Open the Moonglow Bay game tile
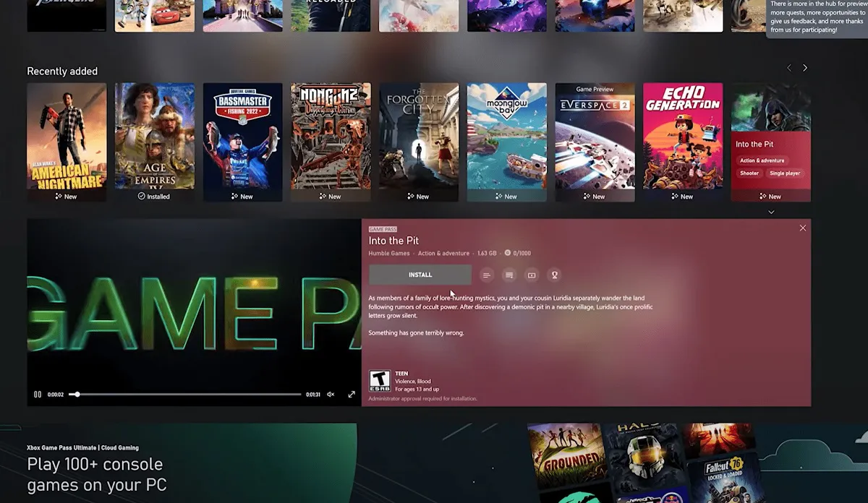Screen dimensions: 868x503 pyautogui.click(x=507, y=142)
